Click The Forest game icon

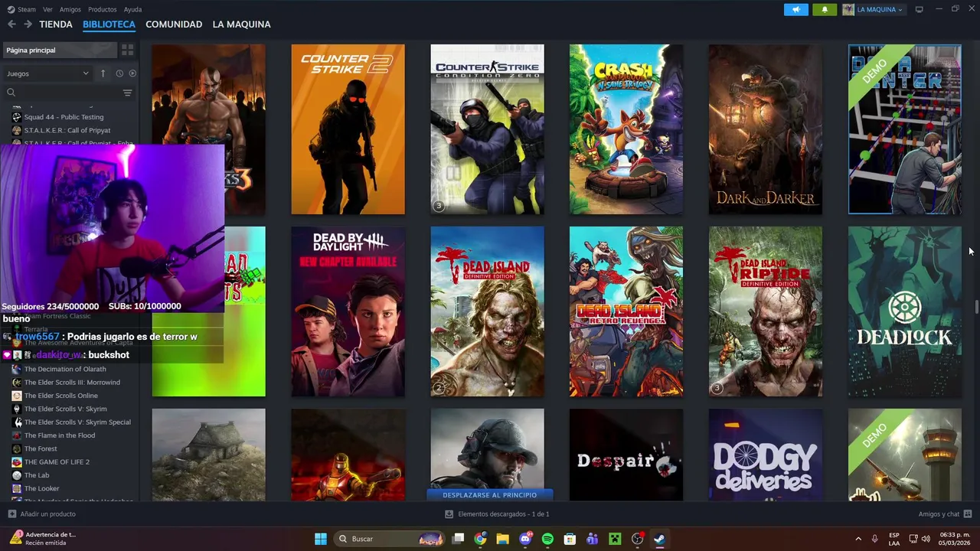[x=17, y=448]
